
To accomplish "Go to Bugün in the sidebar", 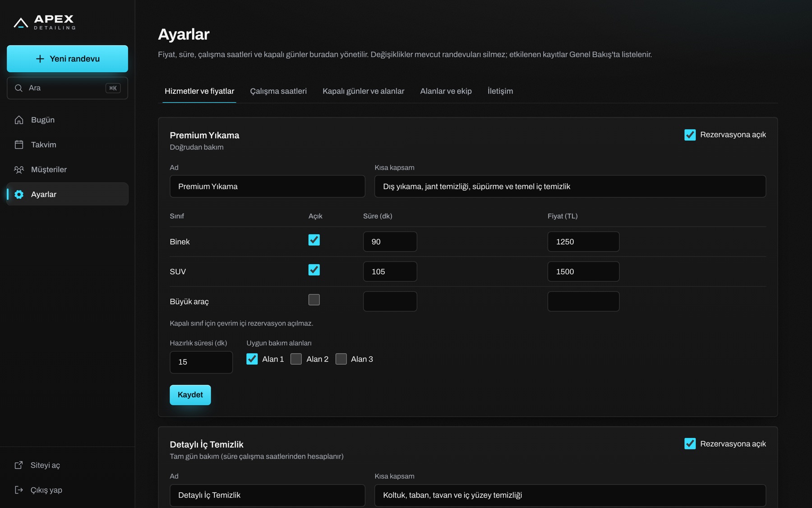I will point(67,120).
